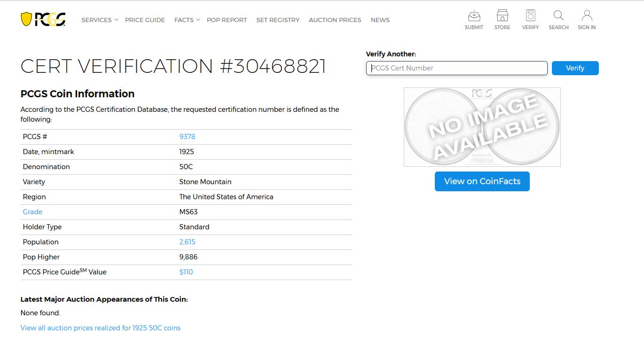Select the 1925 date value

[187, 152]
